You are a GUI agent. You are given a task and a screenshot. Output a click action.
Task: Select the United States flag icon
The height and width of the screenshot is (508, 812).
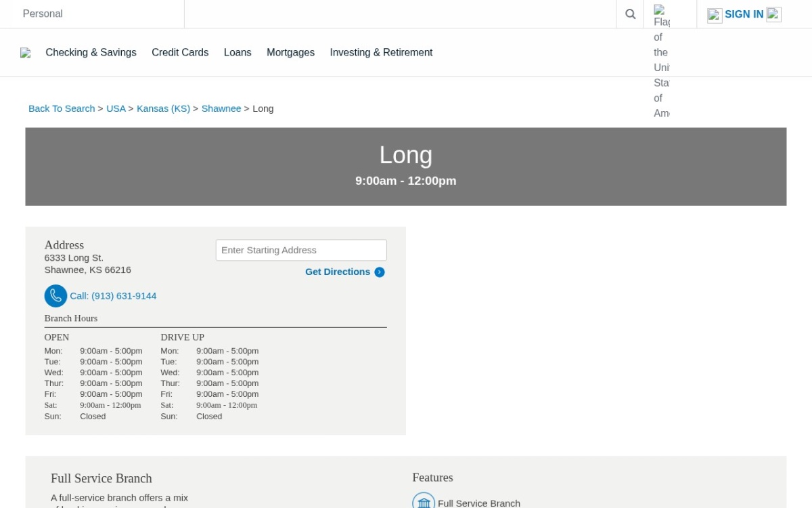661,62
